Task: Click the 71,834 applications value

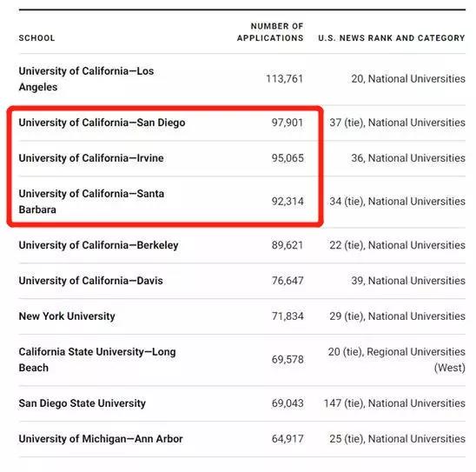Action: tap(288, 316)
